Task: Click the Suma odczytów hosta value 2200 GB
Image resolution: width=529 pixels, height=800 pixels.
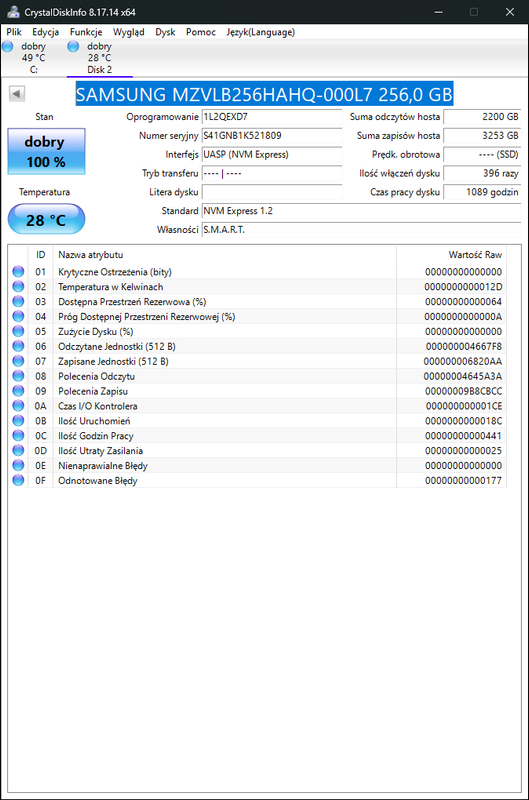Action: tap(482, 117)
